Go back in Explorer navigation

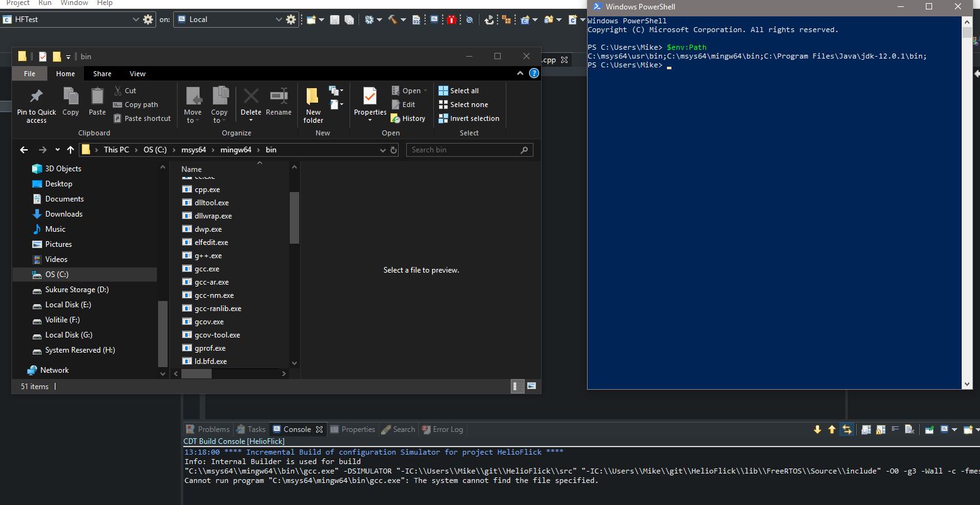pos(24,150)
